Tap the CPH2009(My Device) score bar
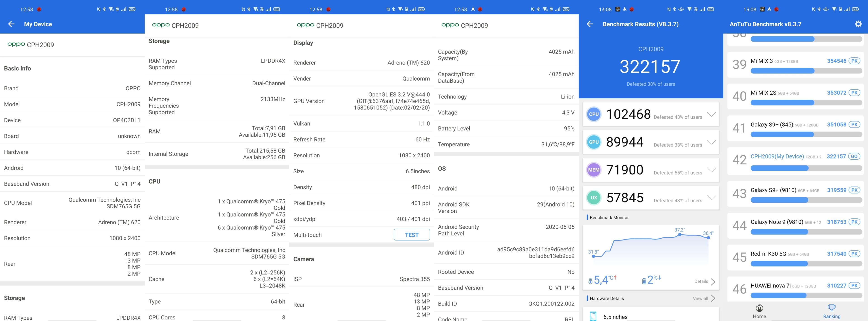Viewport: 868px width, 321px height. tap(806, 168)
